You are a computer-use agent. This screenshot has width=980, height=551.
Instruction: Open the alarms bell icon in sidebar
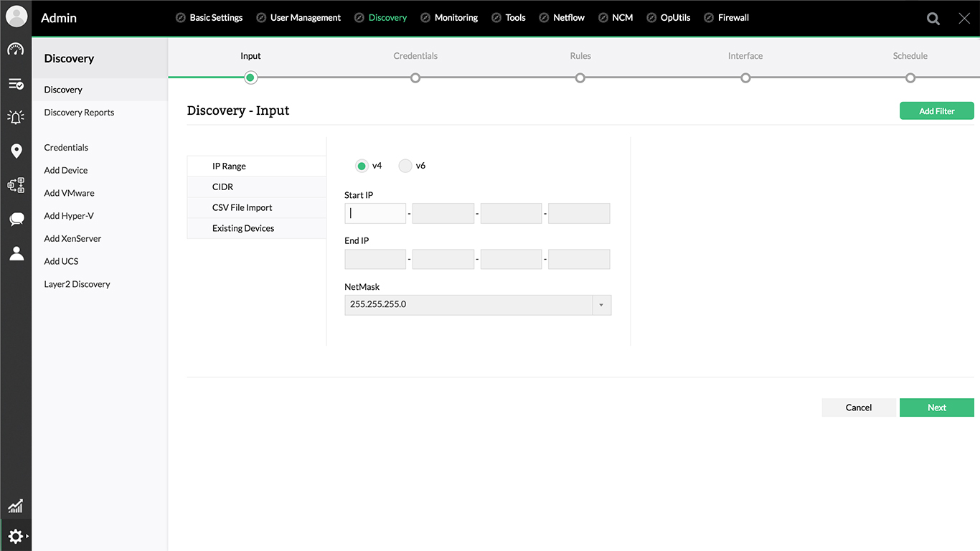[x=16, y=117]
